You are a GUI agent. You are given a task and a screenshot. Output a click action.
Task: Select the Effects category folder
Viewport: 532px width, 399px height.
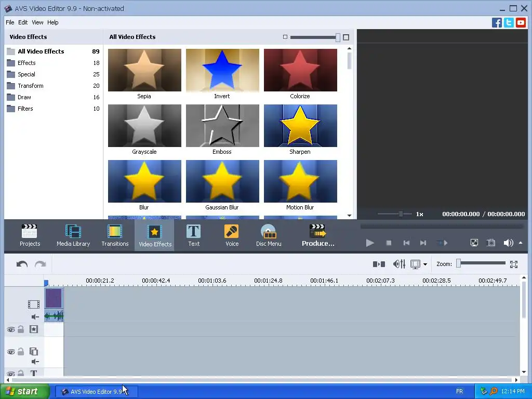[x=53, y=63]
